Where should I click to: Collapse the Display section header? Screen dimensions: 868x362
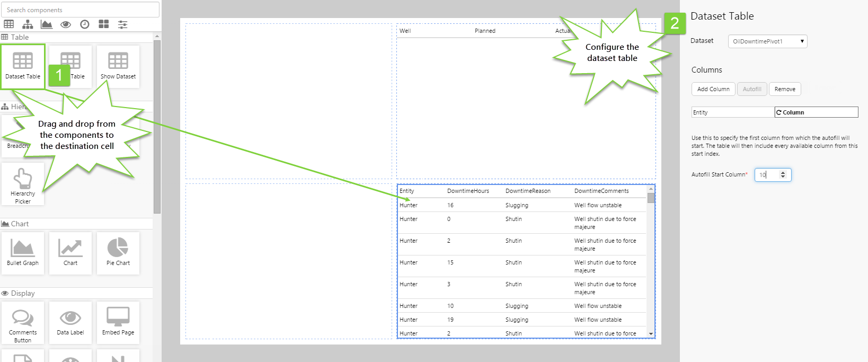click(x=23, y=293)
